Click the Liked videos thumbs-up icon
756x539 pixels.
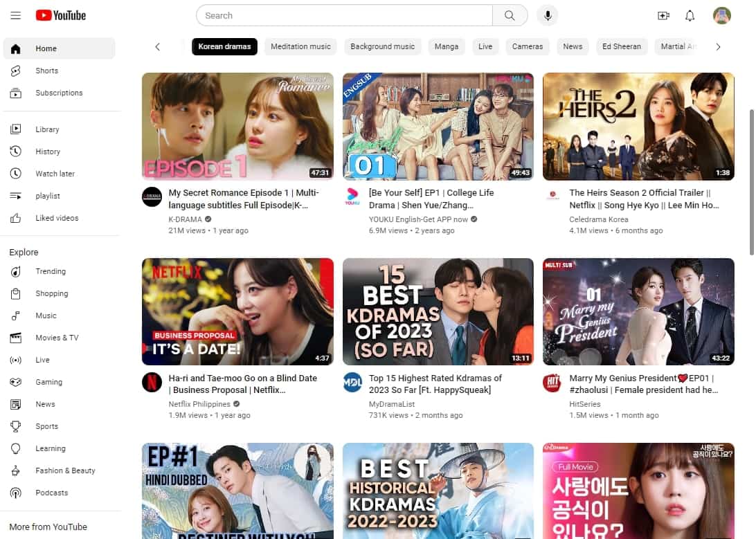tap(15, 218)
